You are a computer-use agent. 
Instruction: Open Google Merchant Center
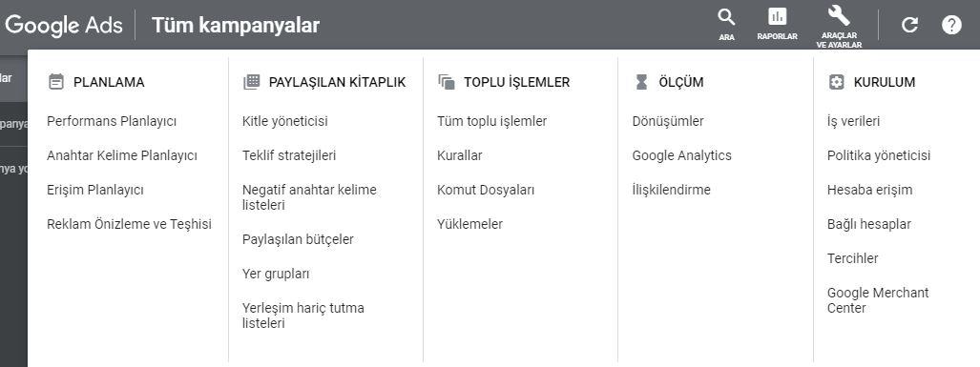coord(878,300)
